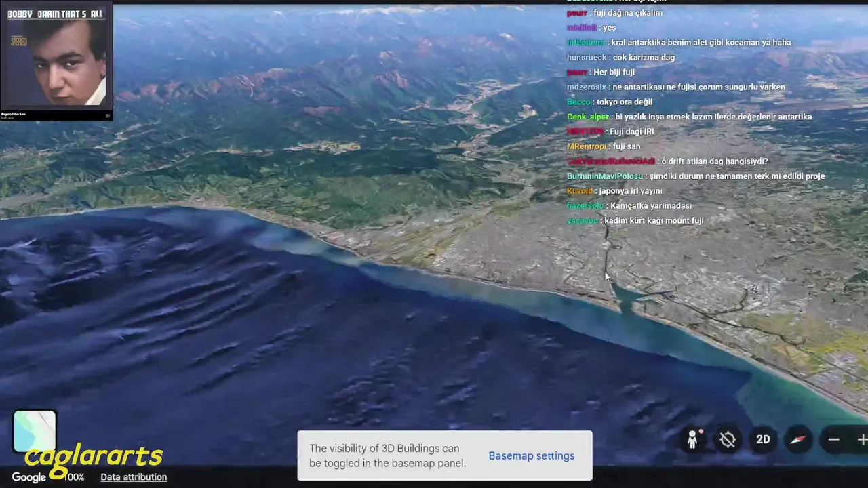The image size is (868, 488).
Task: Select chat line "şimdiki durum ne tamamen terk"
Action: pyautogui.click(x=736, y=176)
